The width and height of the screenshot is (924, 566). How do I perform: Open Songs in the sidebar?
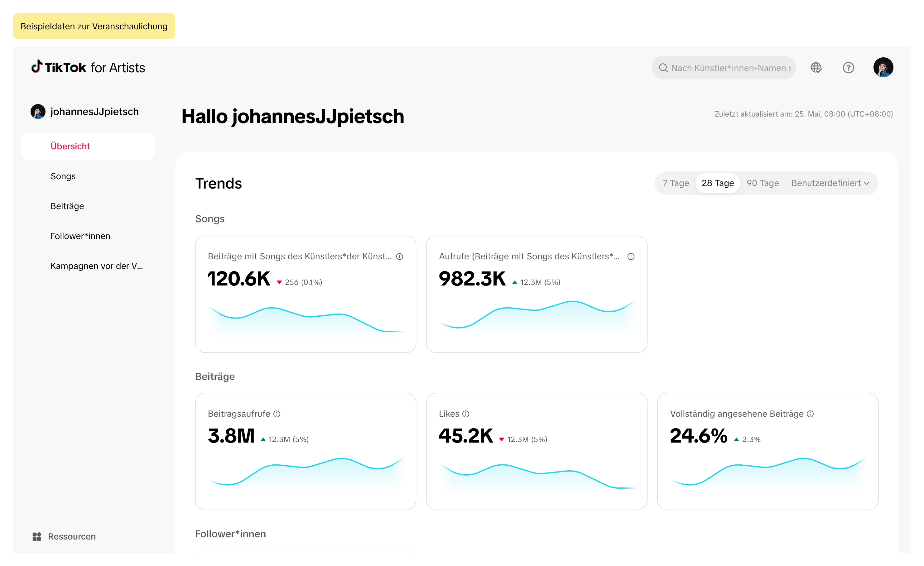[63, 176]
